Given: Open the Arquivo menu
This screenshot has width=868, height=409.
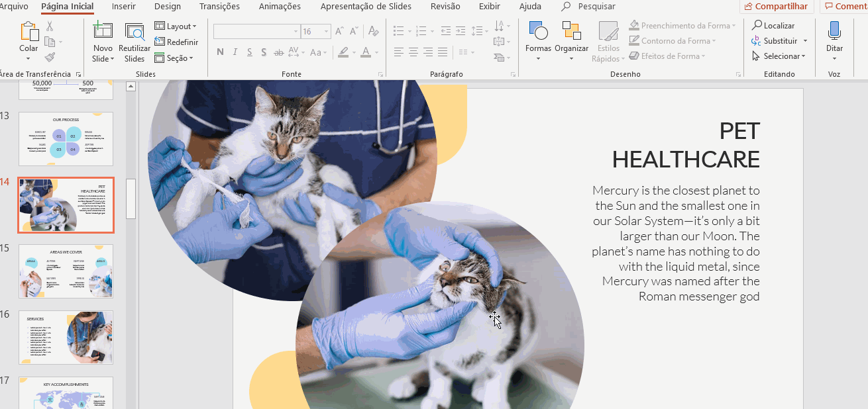Looking at the screenshot, I should (x=15, y=7).
